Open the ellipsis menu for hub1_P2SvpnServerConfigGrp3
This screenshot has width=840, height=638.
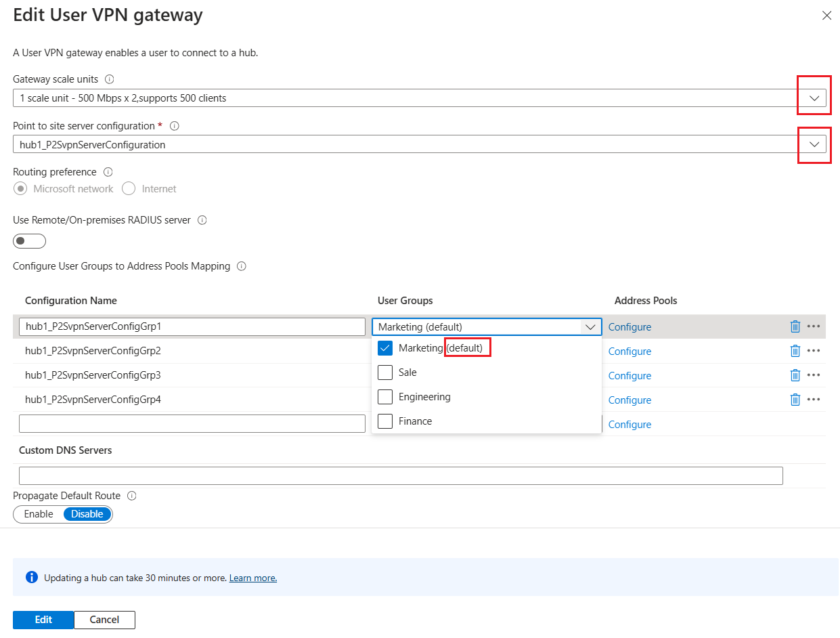pyautogui.click(x=814, y=375)
